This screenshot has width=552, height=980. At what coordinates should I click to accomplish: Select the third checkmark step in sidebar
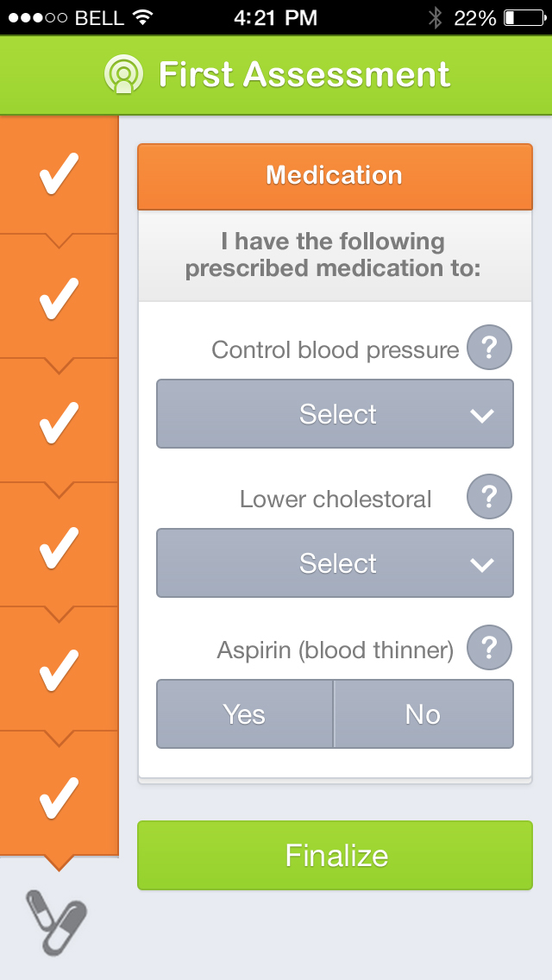(x=59, y=423)
